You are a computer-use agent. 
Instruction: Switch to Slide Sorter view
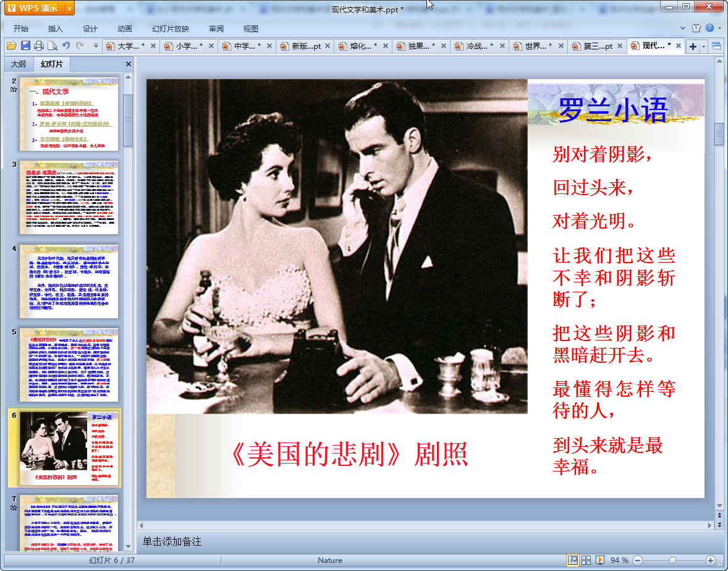[x=586, y=560]
